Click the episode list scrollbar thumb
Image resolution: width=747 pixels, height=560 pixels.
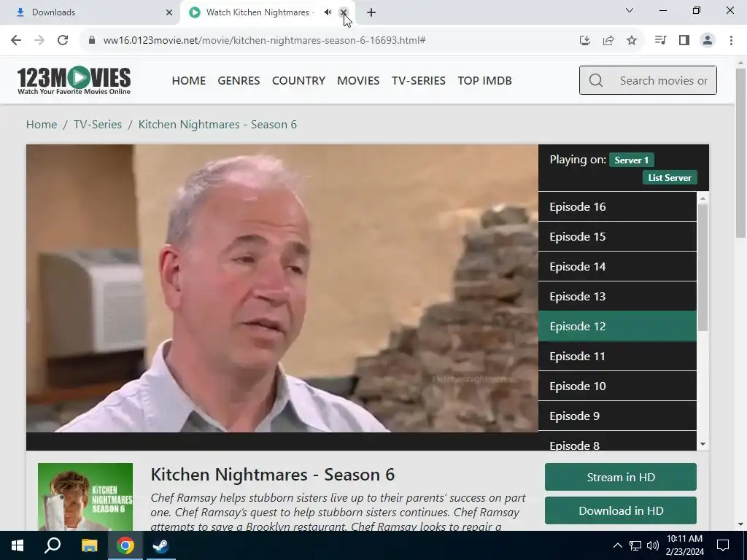(x=703, y=268)
